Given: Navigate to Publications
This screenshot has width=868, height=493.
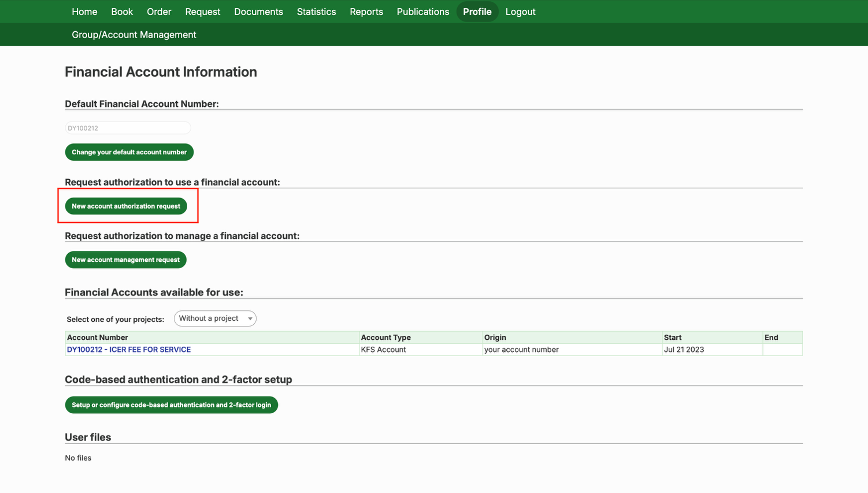Looking at the screenshot, I should click(423, 12).
